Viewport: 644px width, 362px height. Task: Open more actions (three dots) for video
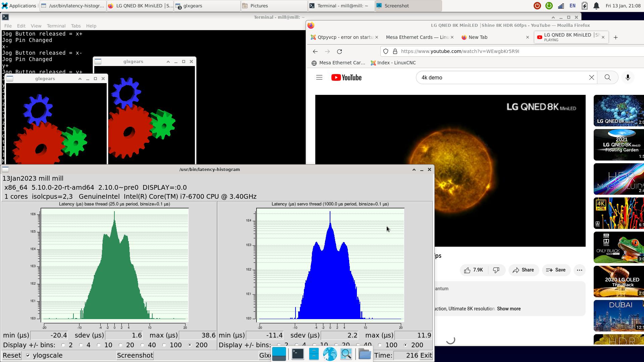point(579,270)
